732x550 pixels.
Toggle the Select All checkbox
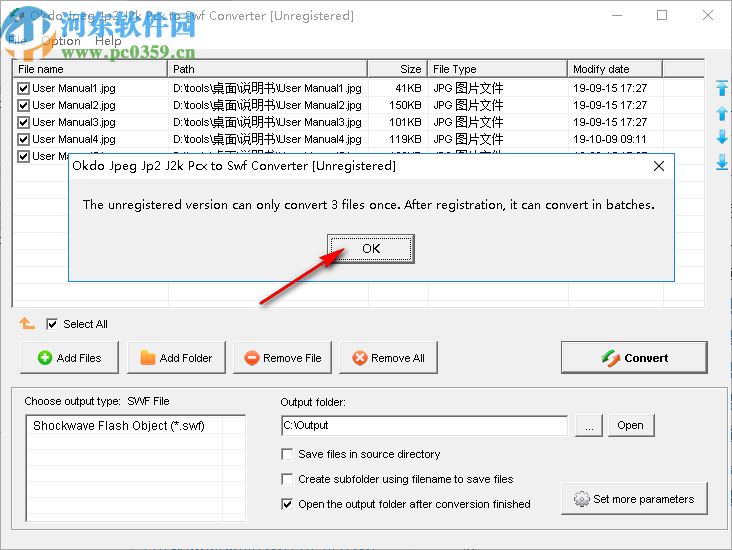tap(52, 324)
